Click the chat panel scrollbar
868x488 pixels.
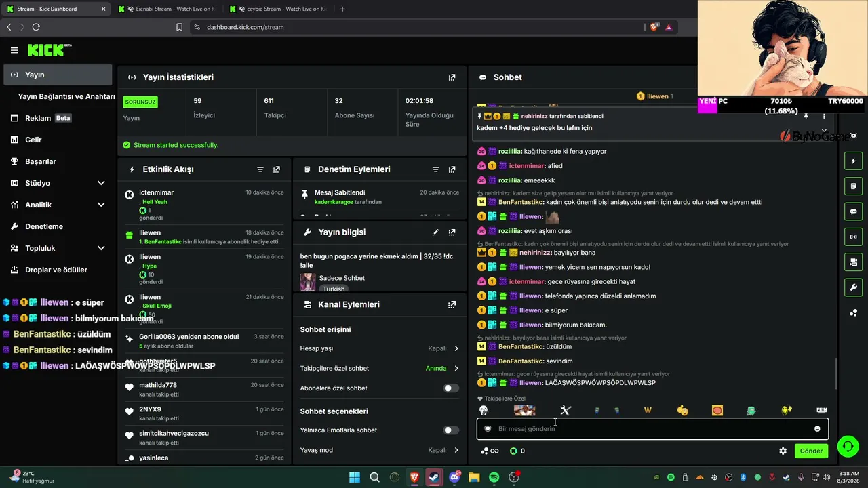(836, 373)
